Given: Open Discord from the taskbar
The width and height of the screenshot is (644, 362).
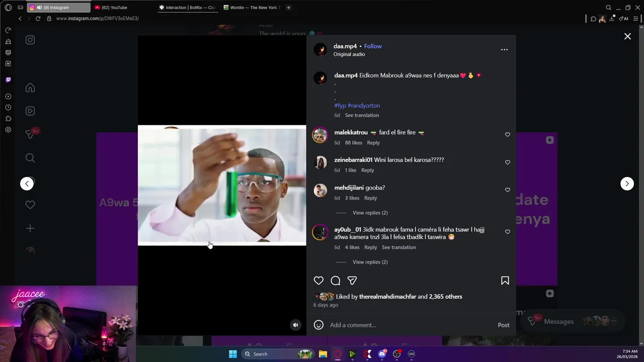Looking at the screenshot, I should (x=382, y=354).
